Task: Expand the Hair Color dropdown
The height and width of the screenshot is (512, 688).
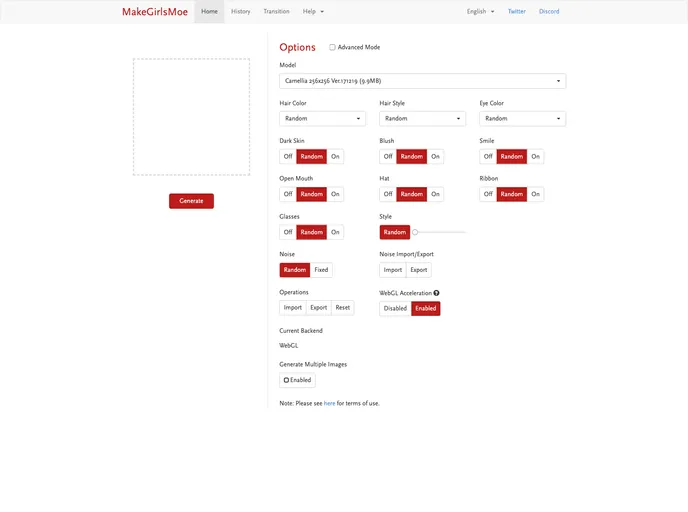Action: point(322,119)
